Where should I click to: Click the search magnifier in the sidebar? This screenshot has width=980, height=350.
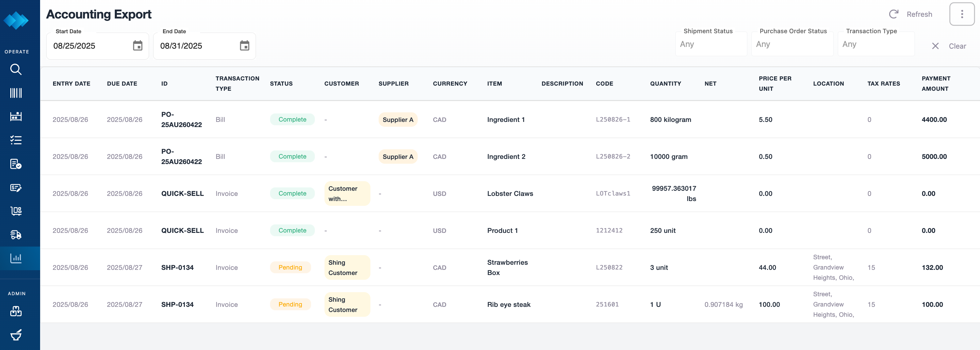point(16,69)
